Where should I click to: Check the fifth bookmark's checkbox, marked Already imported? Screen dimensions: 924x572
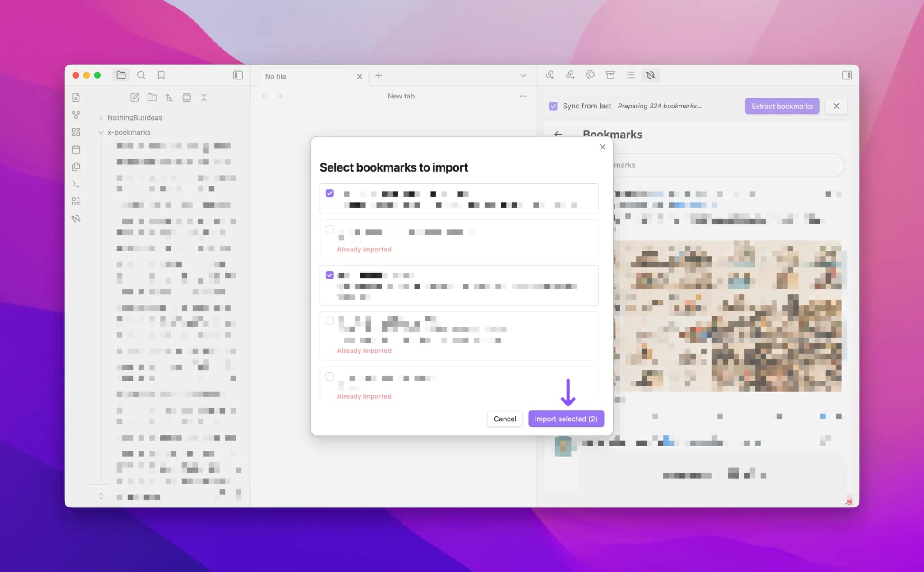tap(330, 376)
